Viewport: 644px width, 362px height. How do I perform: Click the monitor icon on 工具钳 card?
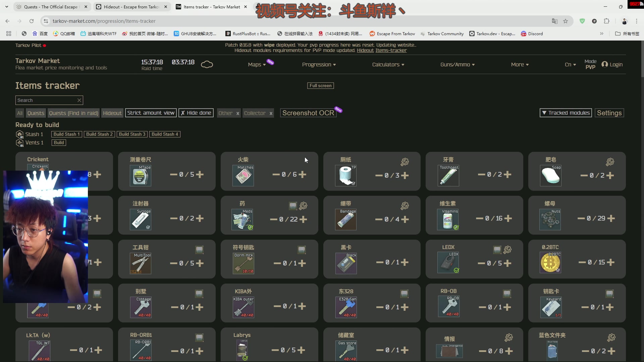pos(199,250)
